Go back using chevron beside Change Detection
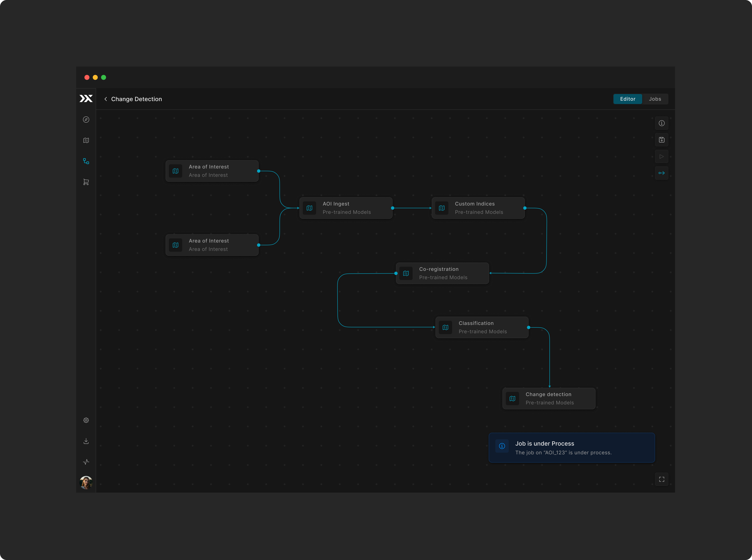The height and width of the screenshot is (560, 752). click(x=106, y=99)
